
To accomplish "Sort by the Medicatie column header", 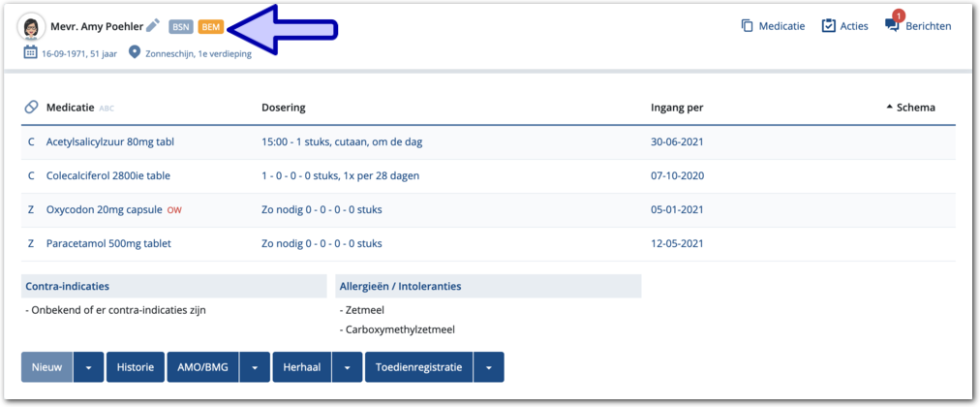I will click(70, 108).
